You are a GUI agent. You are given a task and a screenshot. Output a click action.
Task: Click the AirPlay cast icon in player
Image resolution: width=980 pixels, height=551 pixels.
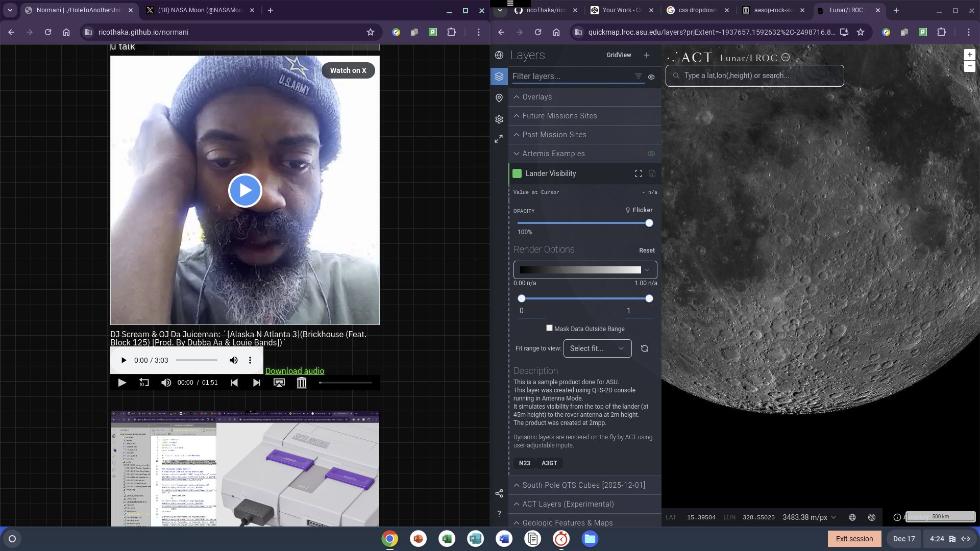[279, 383]
